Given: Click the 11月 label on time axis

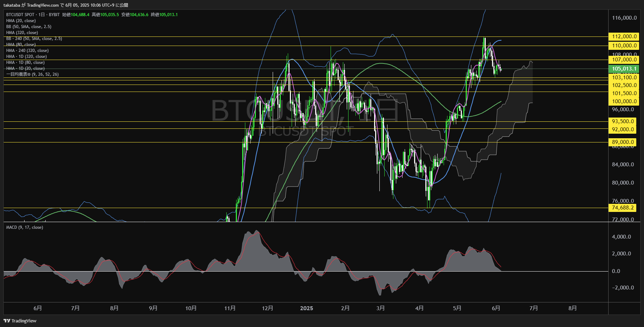Looking at the screenshot, I should (230, 308).
